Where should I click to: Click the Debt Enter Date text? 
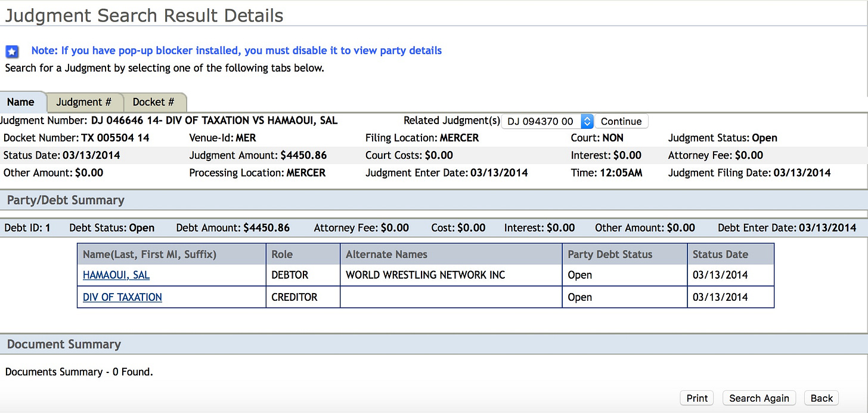[787, 227]
